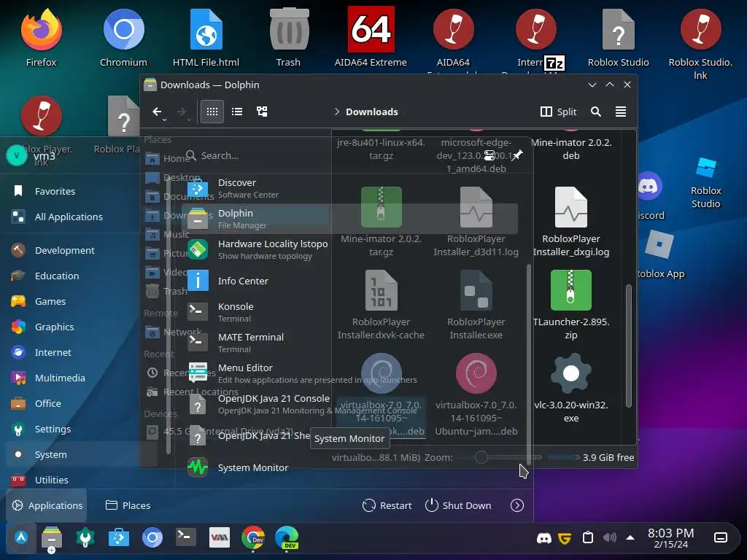Launch MATE Terminal entry

click(x=350, y=343)
